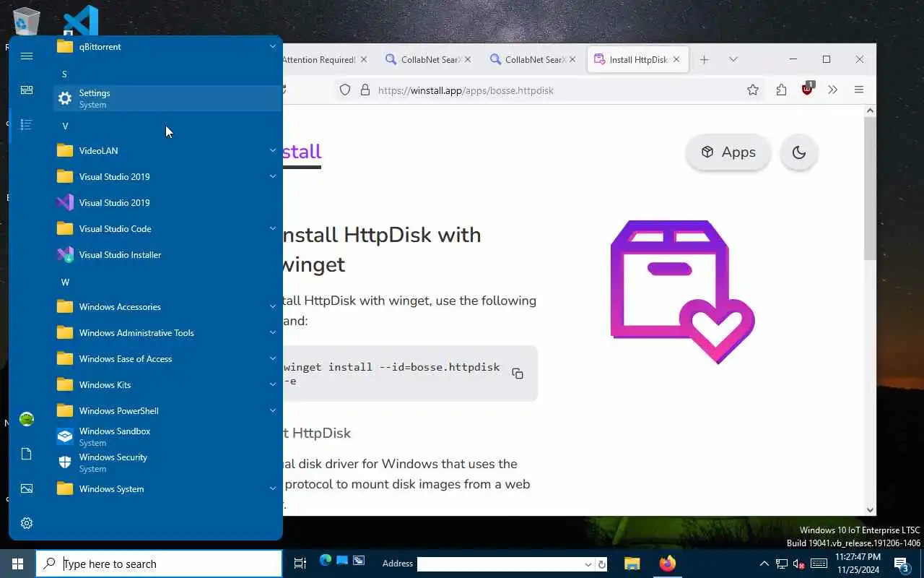
Task: Click the taskbar Address input field
Action: click(500, 564)
